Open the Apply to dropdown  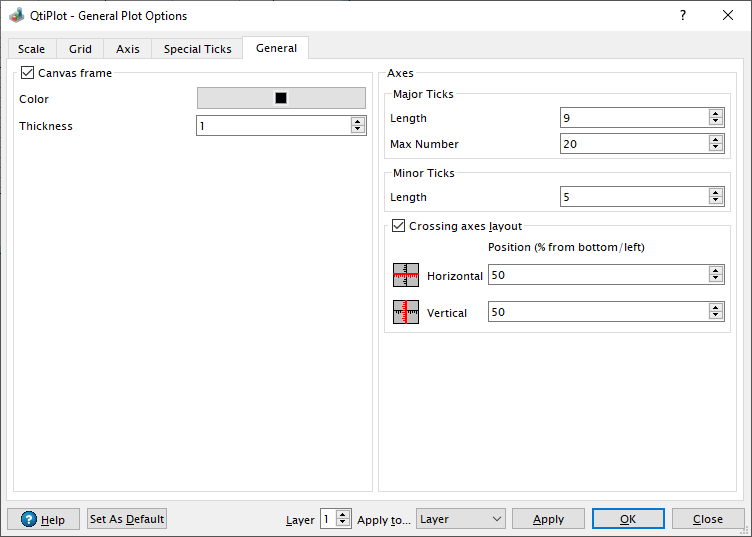(x=460, y=519)
